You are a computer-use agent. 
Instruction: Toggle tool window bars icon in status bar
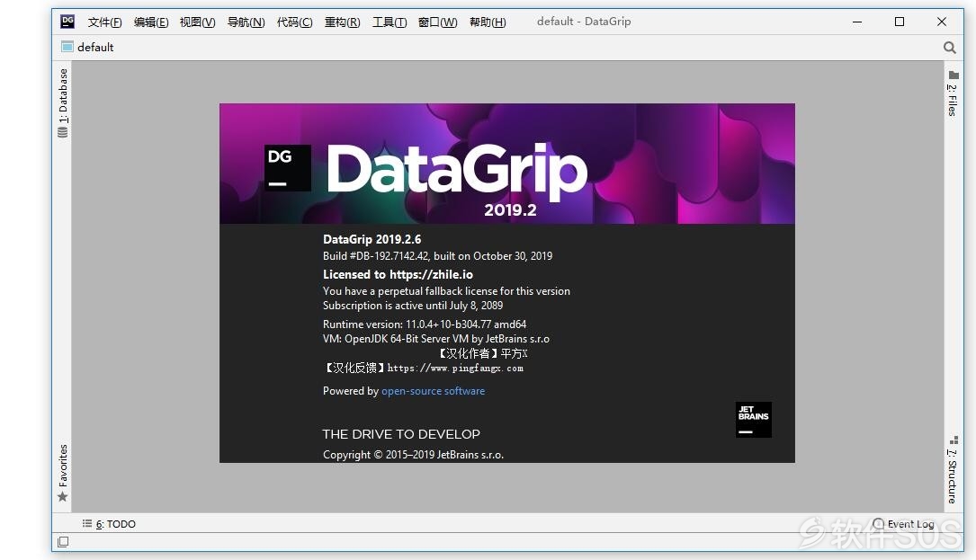click(63, 542)
